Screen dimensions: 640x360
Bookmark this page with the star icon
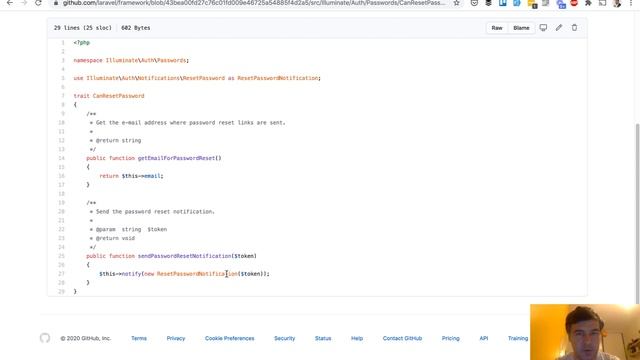tap(456, 3)
